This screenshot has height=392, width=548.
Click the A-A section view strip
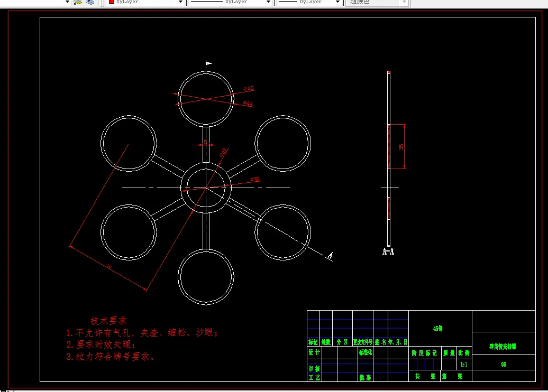(x=389, y=159)
